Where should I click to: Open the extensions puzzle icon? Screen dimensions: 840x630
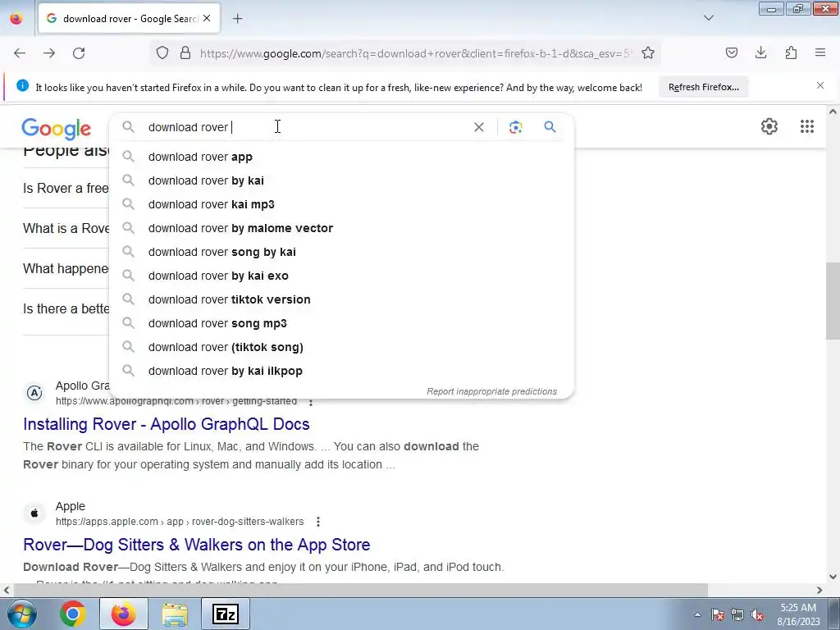(x=791, y=52)
